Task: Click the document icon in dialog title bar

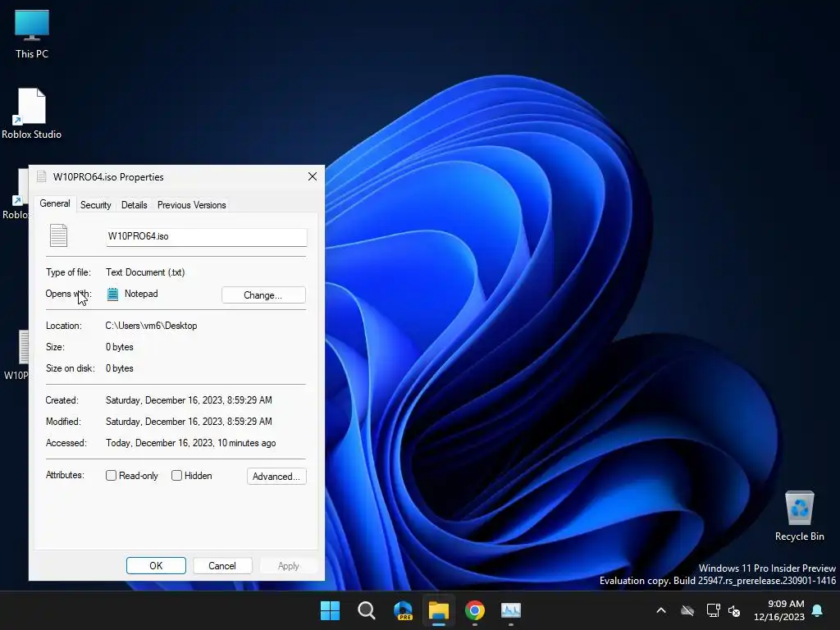Action: pos(42,177)
